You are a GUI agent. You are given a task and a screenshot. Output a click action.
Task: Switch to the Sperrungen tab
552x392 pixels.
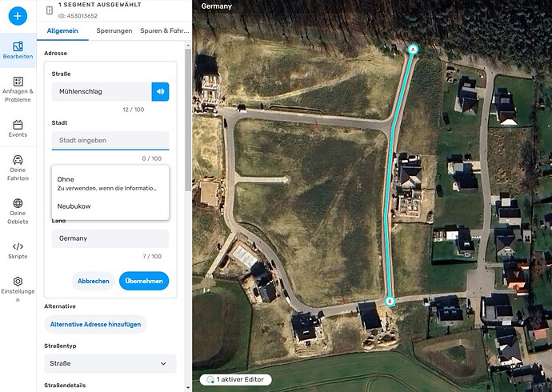point(114,31)
